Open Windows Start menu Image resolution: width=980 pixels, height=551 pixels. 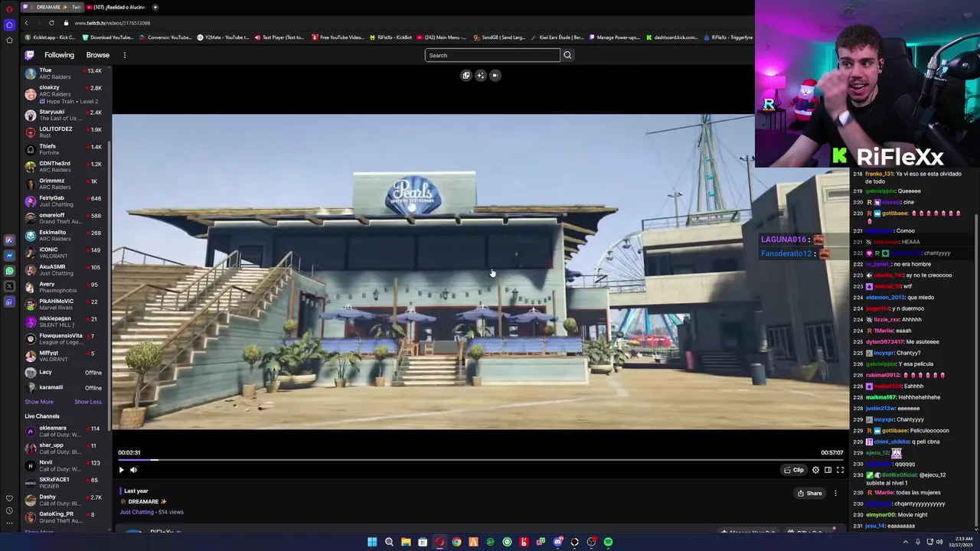point(372,542)
